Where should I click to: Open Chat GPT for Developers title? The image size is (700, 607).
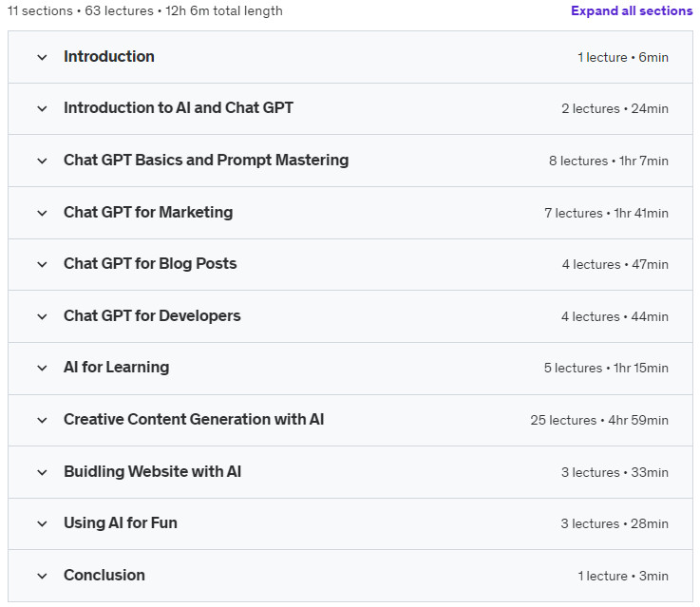[x=152, y=316]
